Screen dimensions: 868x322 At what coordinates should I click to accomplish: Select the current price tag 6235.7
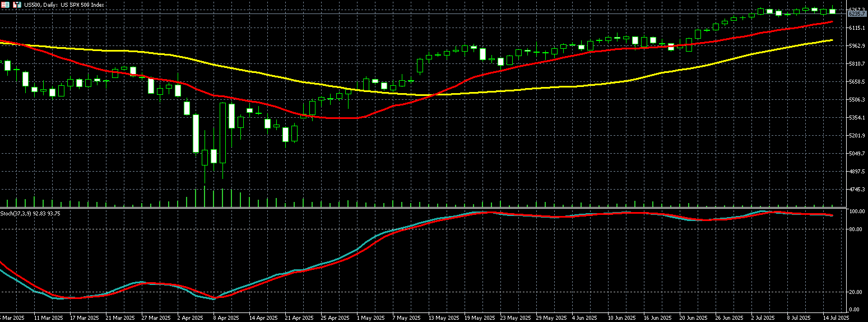tap(857, 14)
